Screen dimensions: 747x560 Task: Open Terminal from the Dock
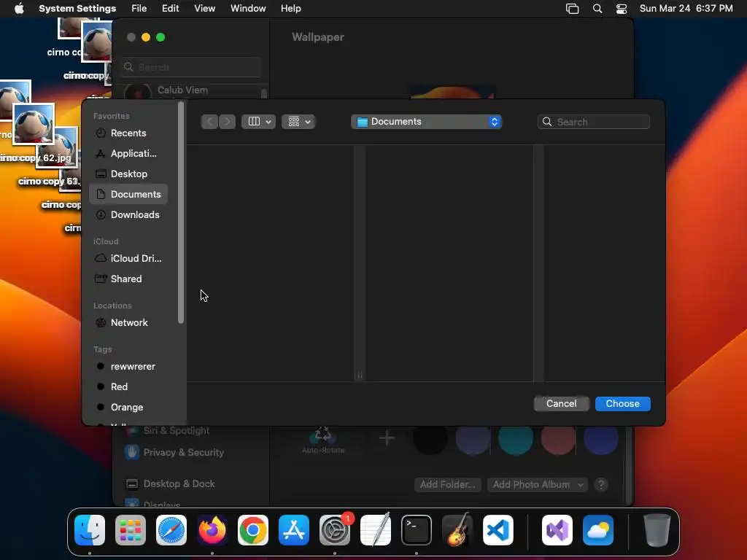(417, 530)
